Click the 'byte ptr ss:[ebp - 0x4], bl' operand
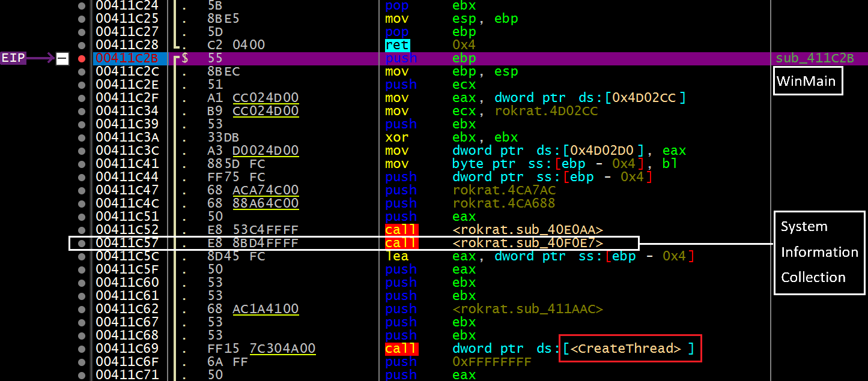Viewport: 868px width, 381px height. coord(565,164)
